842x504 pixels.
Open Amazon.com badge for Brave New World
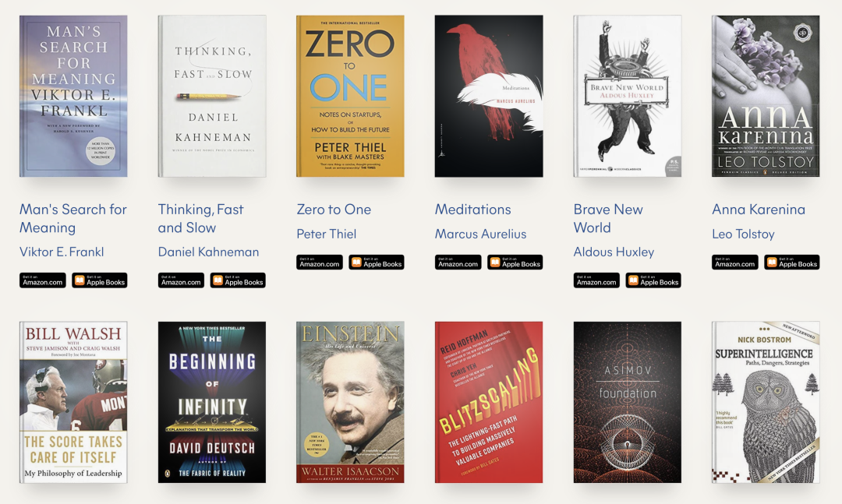click(x=596, y=280)
